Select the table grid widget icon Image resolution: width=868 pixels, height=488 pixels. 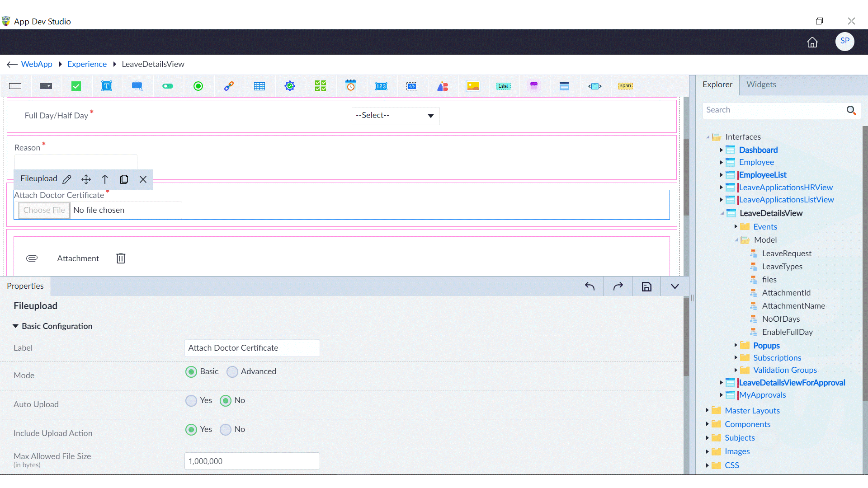(x=259, y=86)
